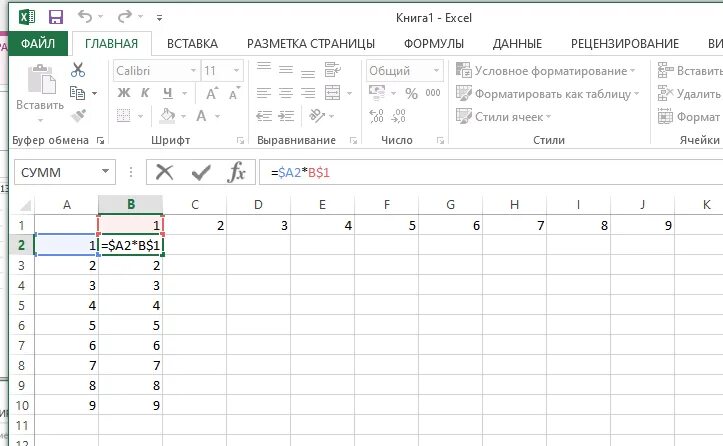
Task: Click the fx Insert Function button
Action: (x=236, y=172)
